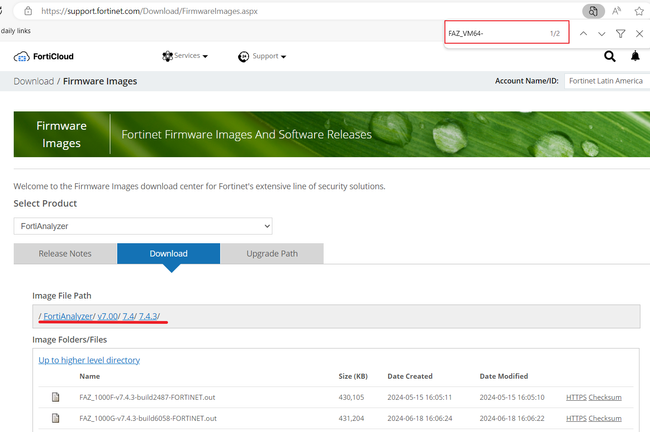Click the Date Created column header
This screenshot has width=650, height=432.
click(410, 376)
